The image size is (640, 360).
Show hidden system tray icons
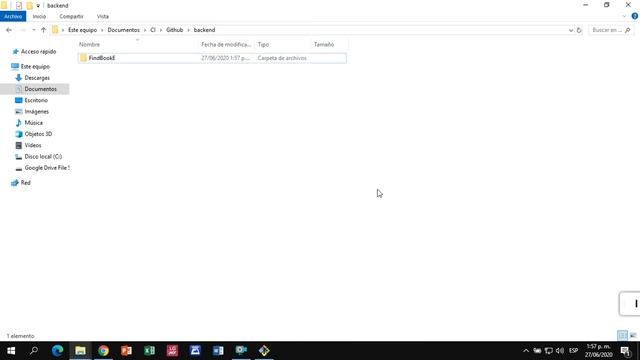(526, 351)
